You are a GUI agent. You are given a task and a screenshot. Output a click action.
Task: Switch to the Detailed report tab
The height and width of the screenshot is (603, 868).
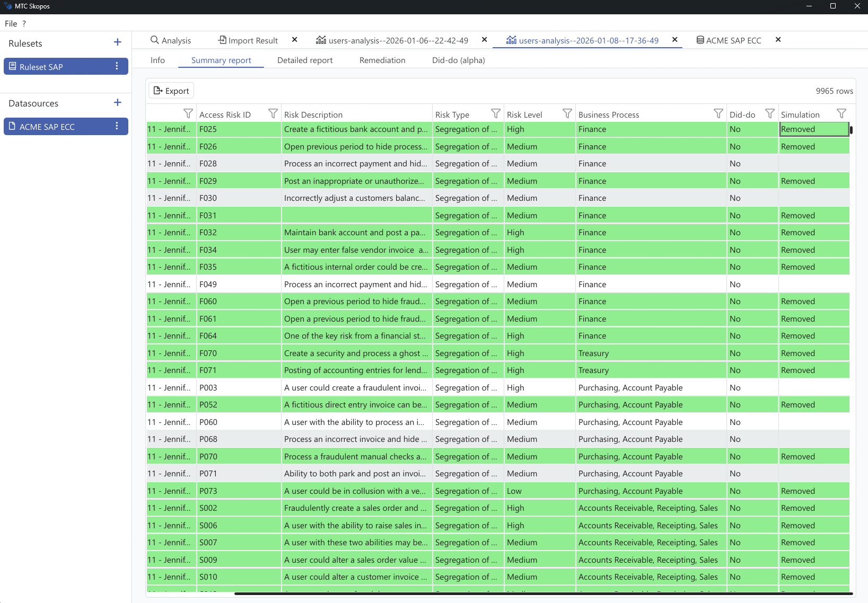click(x=305, y=60)
